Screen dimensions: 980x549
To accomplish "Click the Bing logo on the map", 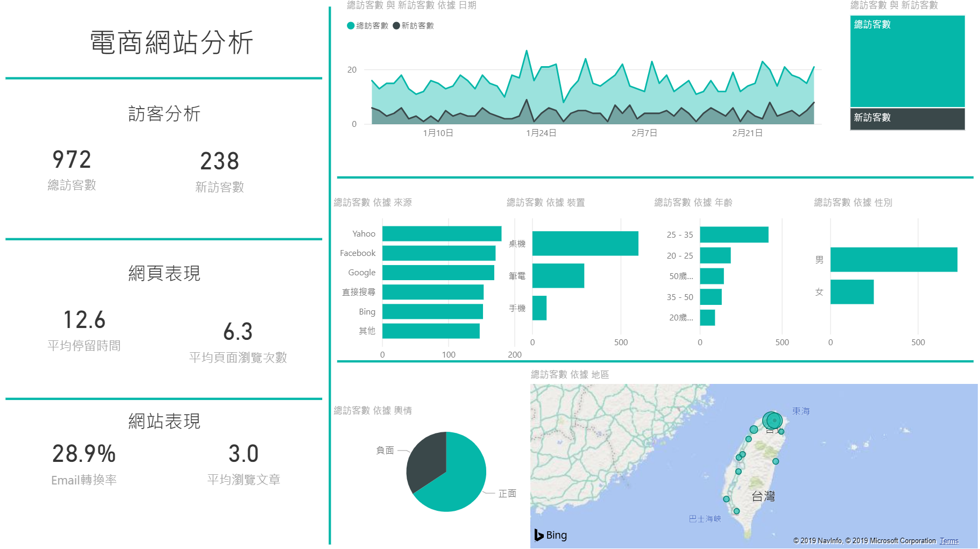I will [550, 535].
